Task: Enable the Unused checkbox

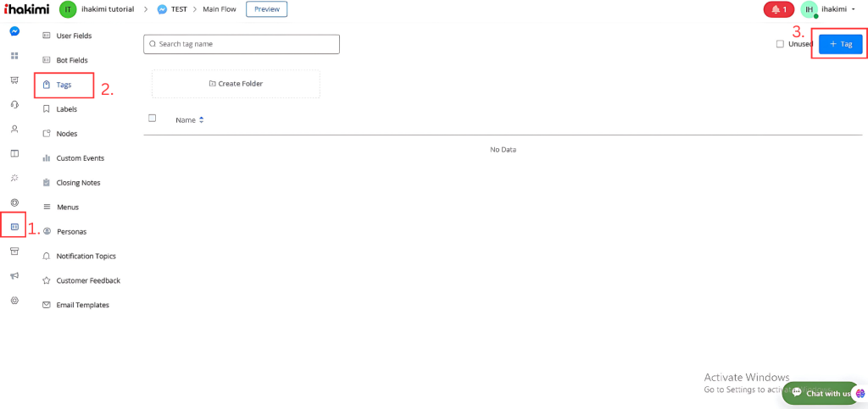Action: pyautogui.click(x=780, y=44)
